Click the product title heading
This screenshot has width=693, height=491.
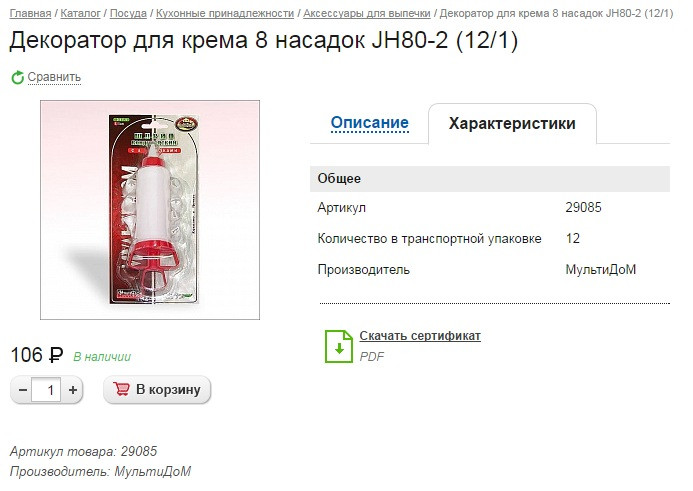pos(263,40)
